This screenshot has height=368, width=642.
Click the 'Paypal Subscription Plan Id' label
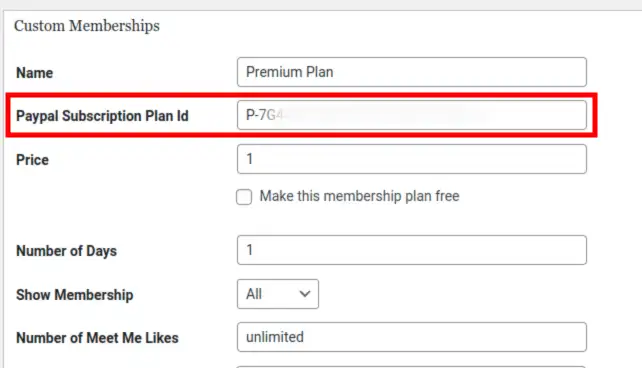pyautogui.click(x=102, y=116)
